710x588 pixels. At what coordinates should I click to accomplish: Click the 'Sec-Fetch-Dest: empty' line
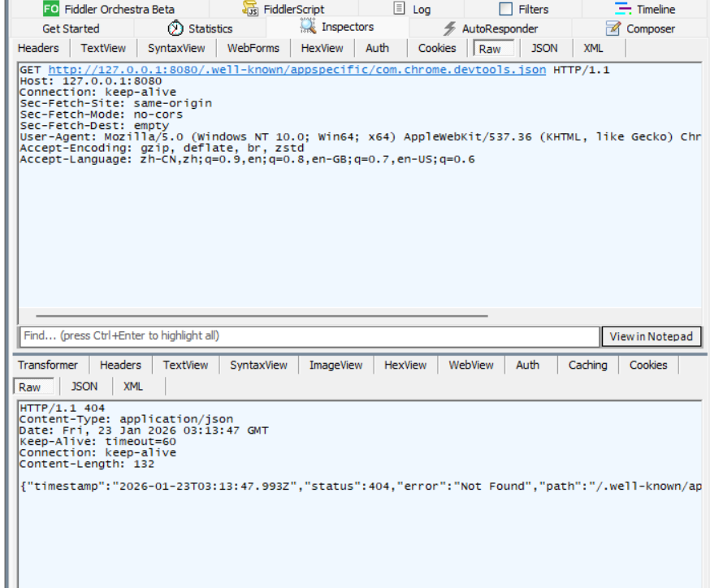click(94, 125)
